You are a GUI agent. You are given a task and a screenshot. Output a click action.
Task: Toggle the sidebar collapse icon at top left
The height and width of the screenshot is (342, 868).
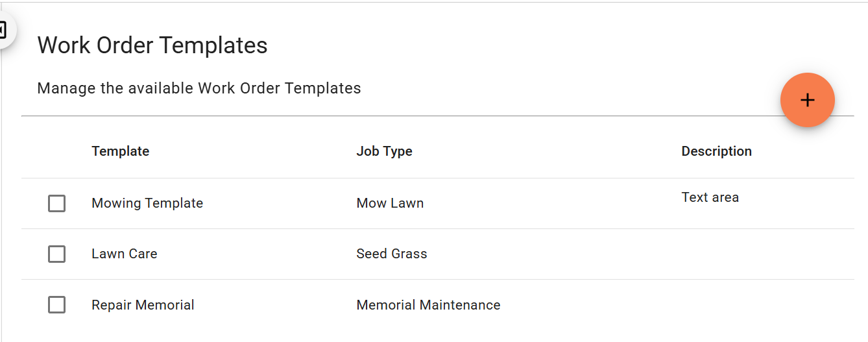tap(3, 29)
